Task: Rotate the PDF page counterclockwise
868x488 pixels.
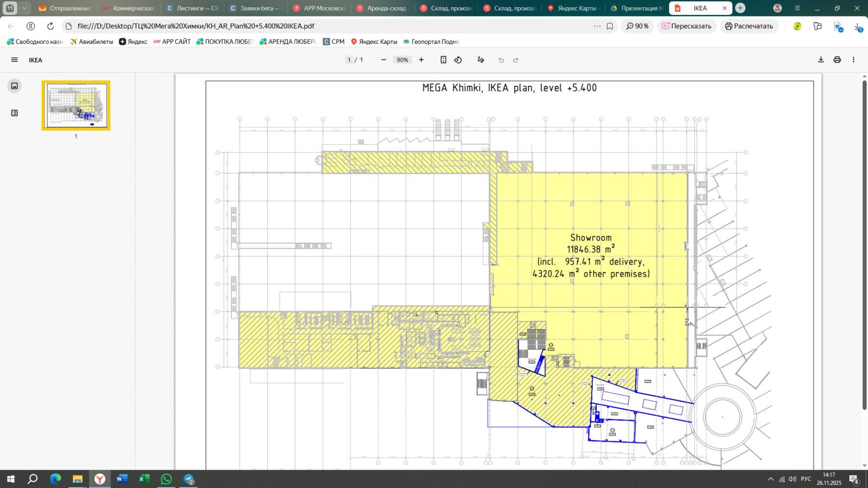Action: pos(458,60)
